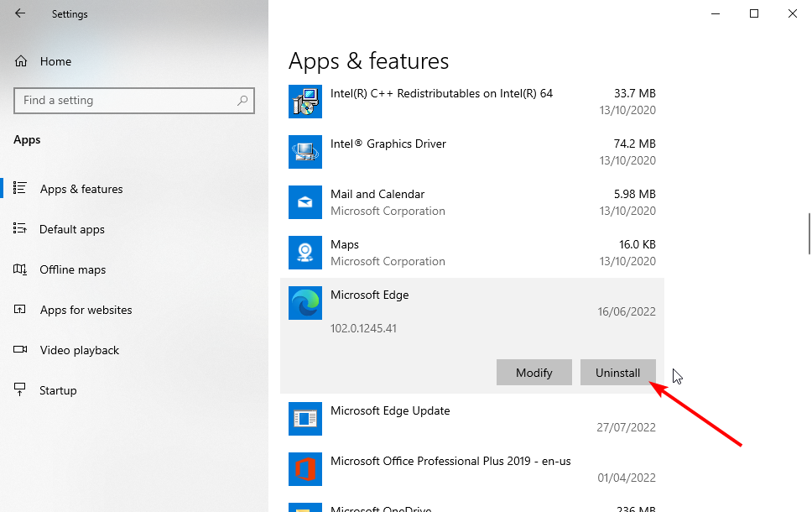Click the Microsoft Edge app icon
Image resolution: width=812 pixels, height=512 pixels.
point(304,303)
